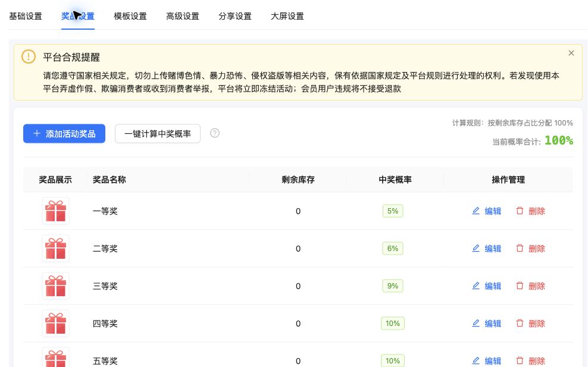Click the pencil icon in the 四等奖 row
Image resolution: width=588 pixels, height=367 pixels.
pos(476,323)
